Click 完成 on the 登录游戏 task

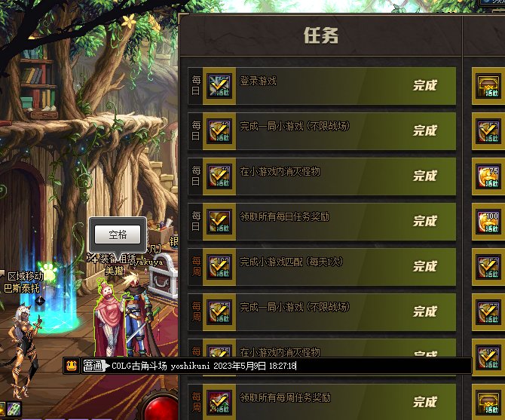click(x=425, y=86)
